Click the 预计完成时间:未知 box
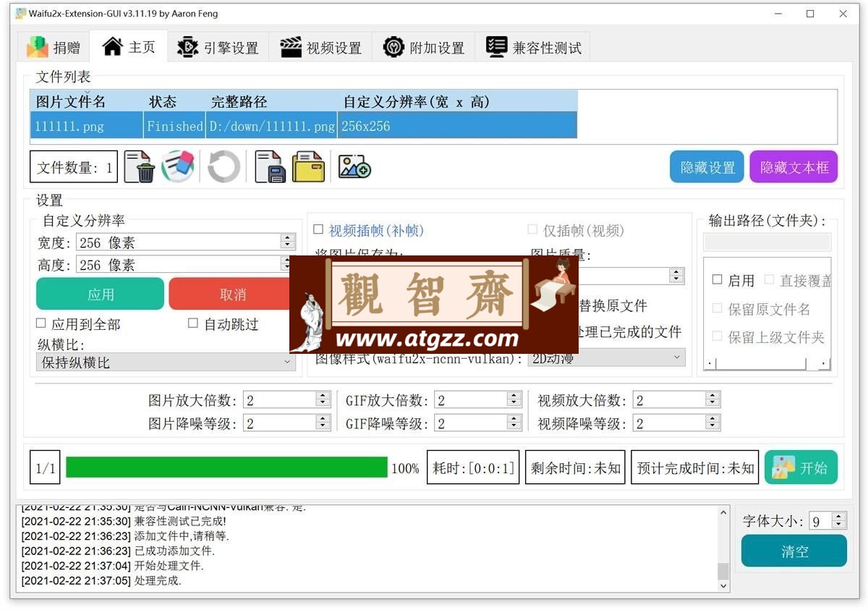Viewport: 868px width, 610px height. [x=694, y=468]
